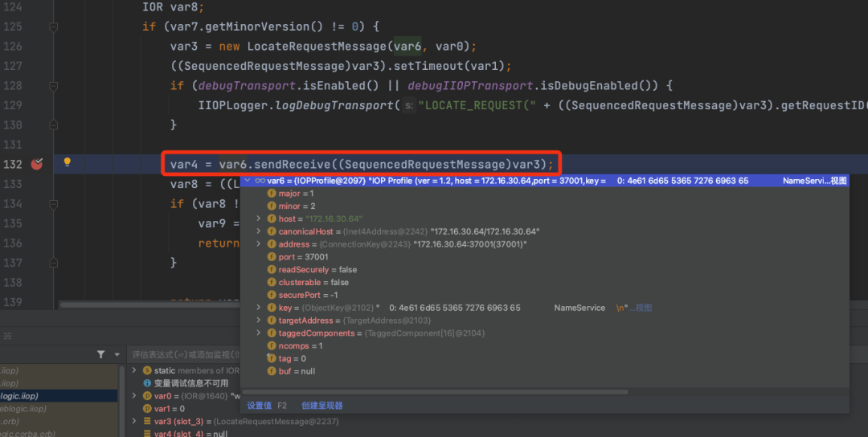Image resolution: width=868 pixels, height=437 pixels.
Task: Toggle the fold marker on line 125
Action: pos(54,27)
